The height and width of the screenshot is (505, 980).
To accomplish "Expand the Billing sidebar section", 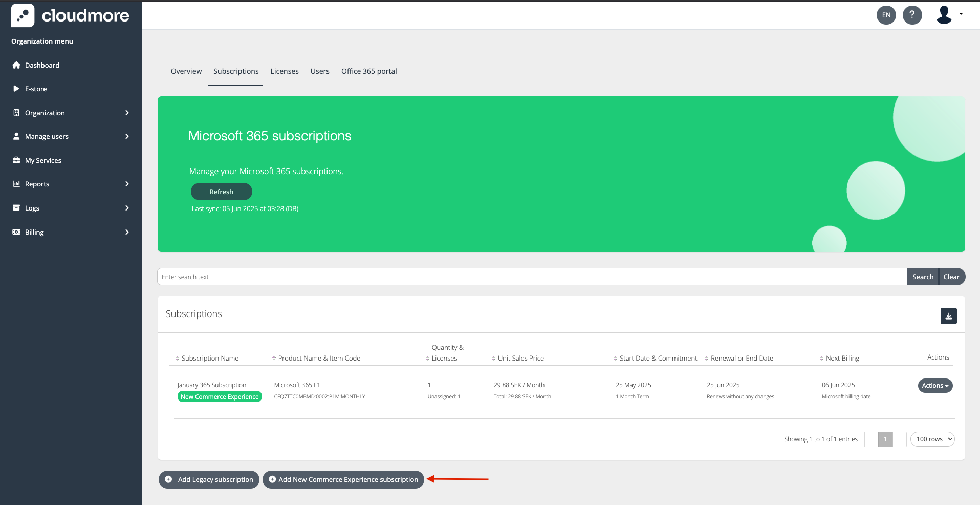I will point(127,232).
